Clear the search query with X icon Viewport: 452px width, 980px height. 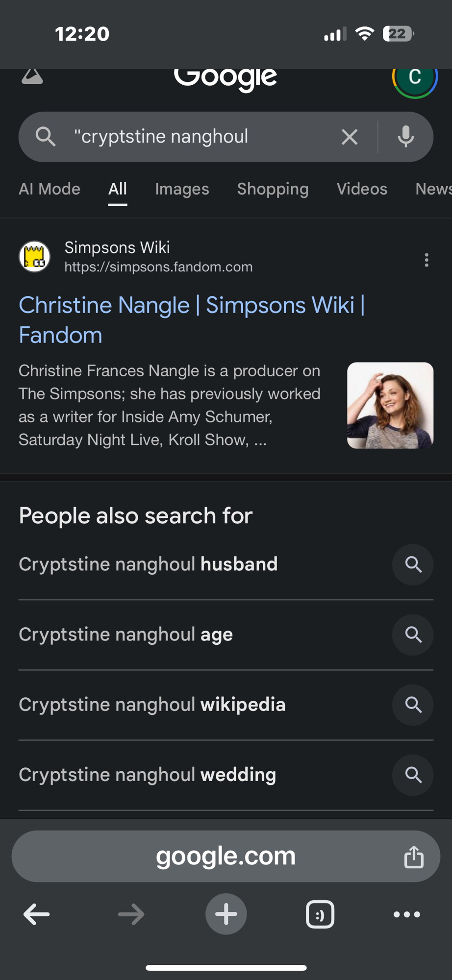[x=349, y=137]
